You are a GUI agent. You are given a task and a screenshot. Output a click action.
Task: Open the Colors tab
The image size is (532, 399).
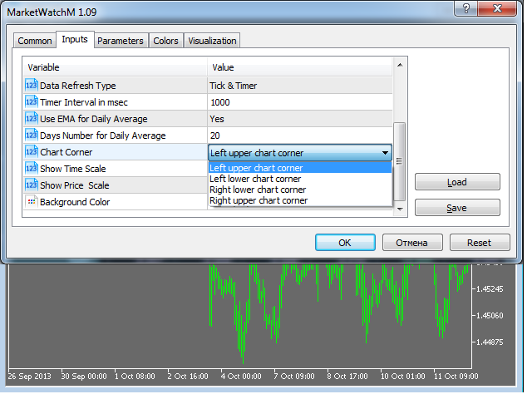[x=165, y=41]
